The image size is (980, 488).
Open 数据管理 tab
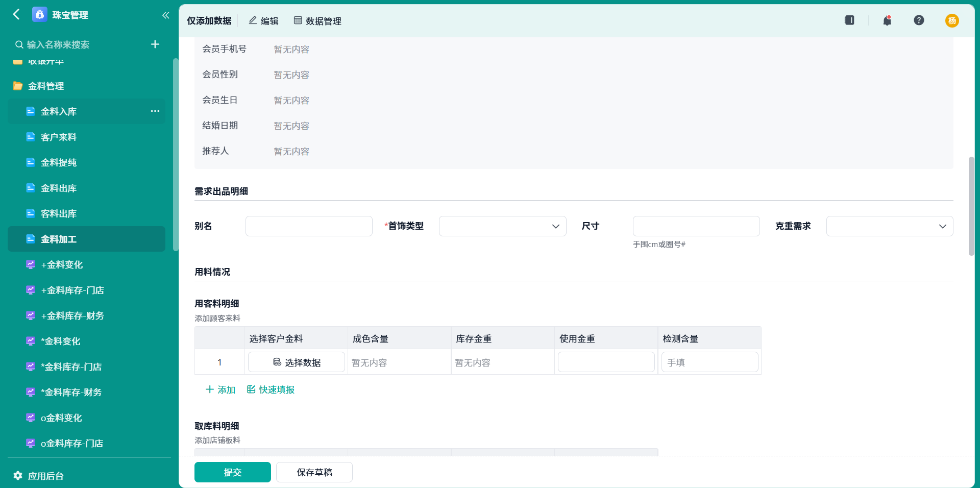point(317,20)
